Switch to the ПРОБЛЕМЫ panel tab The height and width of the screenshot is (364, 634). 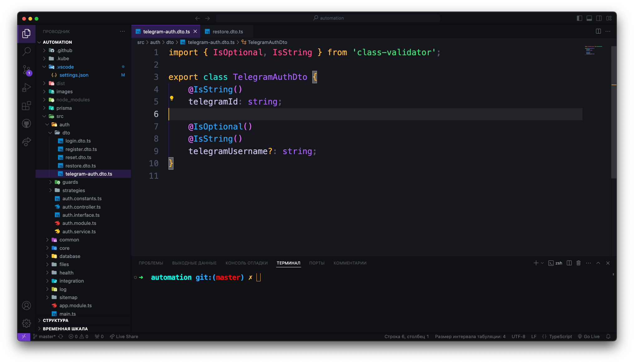click(x=151, y=263)
